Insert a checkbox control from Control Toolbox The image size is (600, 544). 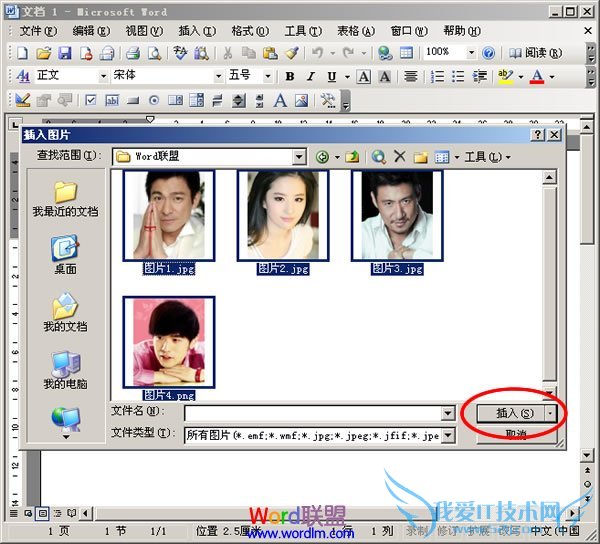click(90, 100)
